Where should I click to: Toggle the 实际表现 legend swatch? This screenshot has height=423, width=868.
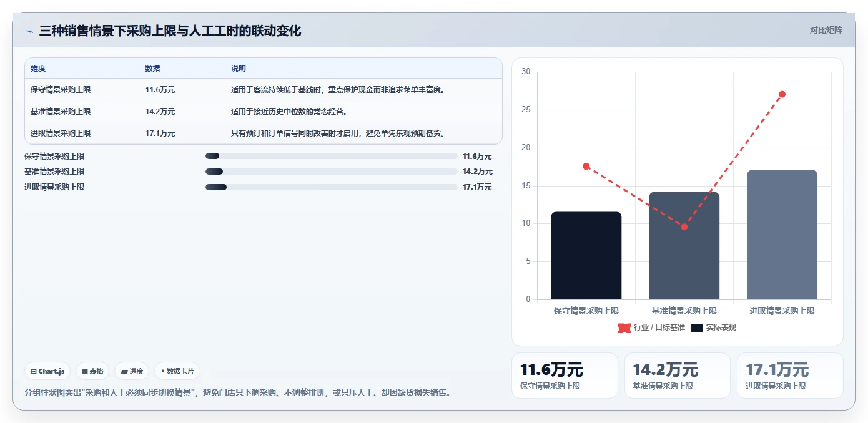coord(697,328)
